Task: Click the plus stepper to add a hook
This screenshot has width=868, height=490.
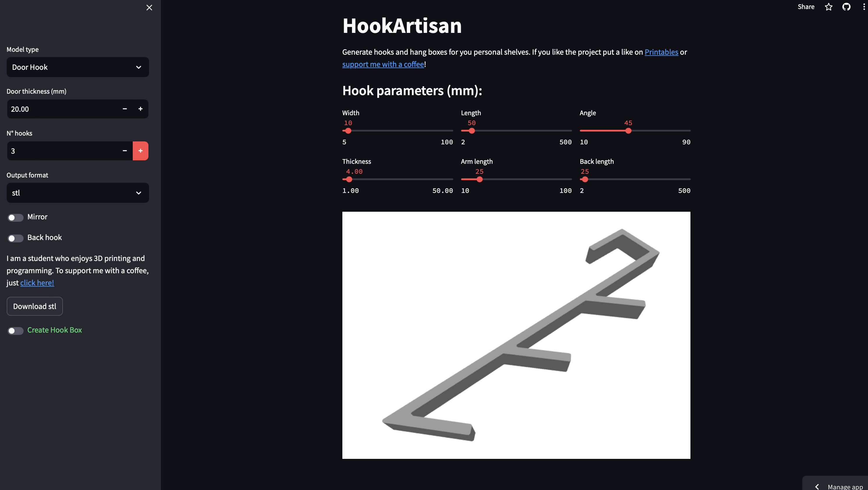Action: [x=141, y=150]
